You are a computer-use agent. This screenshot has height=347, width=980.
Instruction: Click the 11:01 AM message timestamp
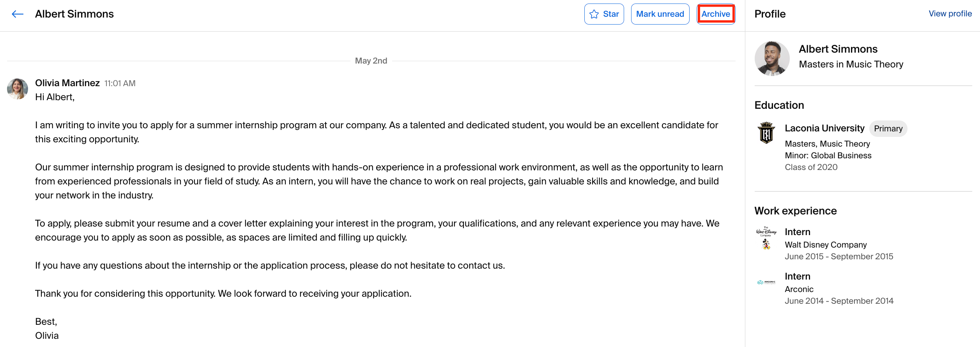120,83
